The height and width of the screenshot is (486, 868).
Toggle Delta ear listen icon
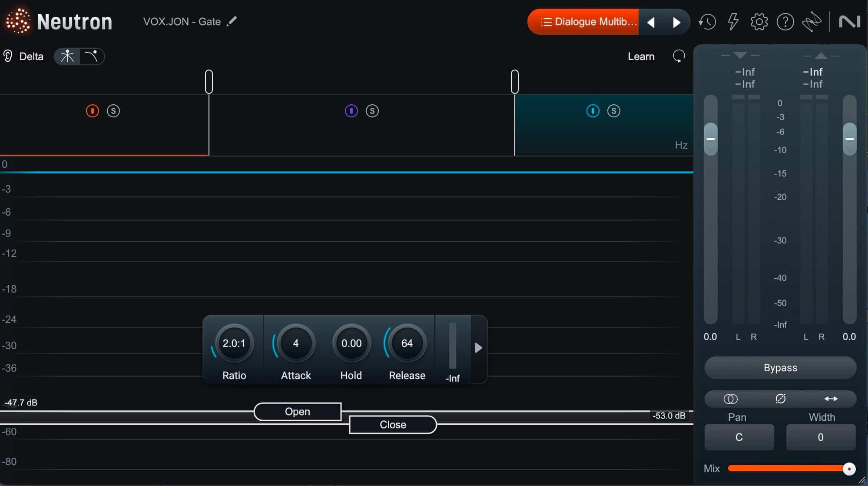pyautogui.click(x=8, y=56)
